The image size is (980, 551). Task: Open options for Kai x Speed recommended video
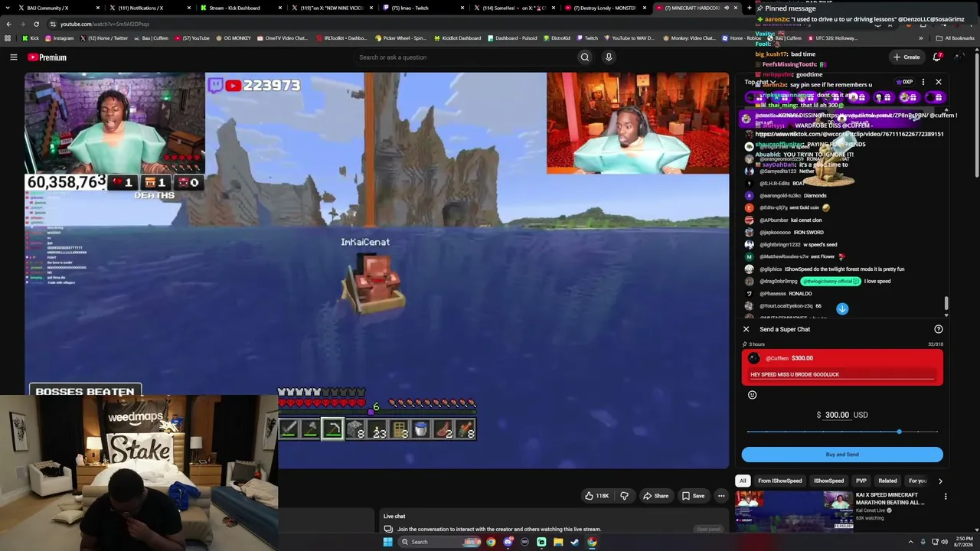tap(946, 497)
